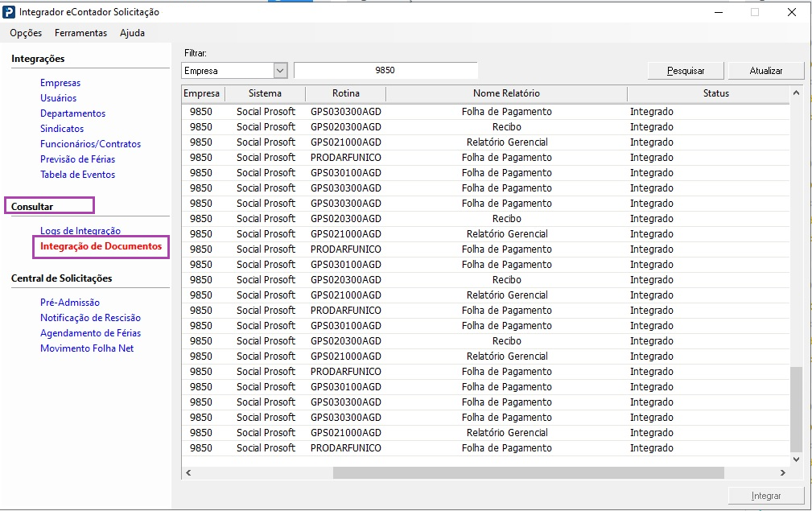Click the vertical scrollbar up arrow
Viewport: 812px width, 511px height.
797,93
